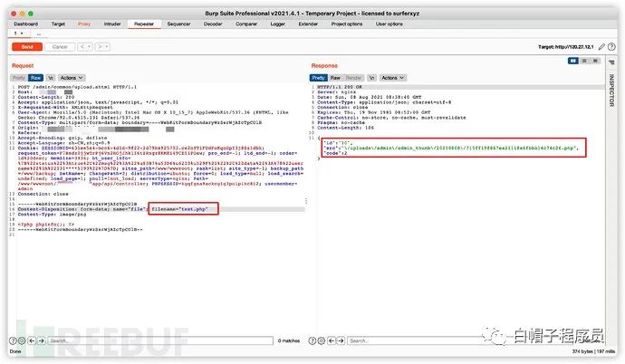The height and width of the screenshot is (364, 625).
Task: Select side-by-side layout icon
Action: (x=573, y=61)
